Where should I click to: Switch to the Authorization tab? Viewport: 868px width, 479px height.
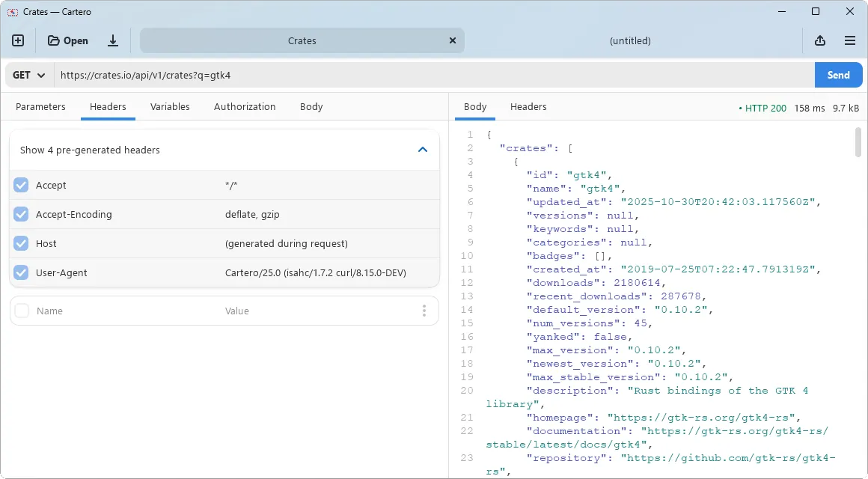pyautogui.click(x=245, y=106)
